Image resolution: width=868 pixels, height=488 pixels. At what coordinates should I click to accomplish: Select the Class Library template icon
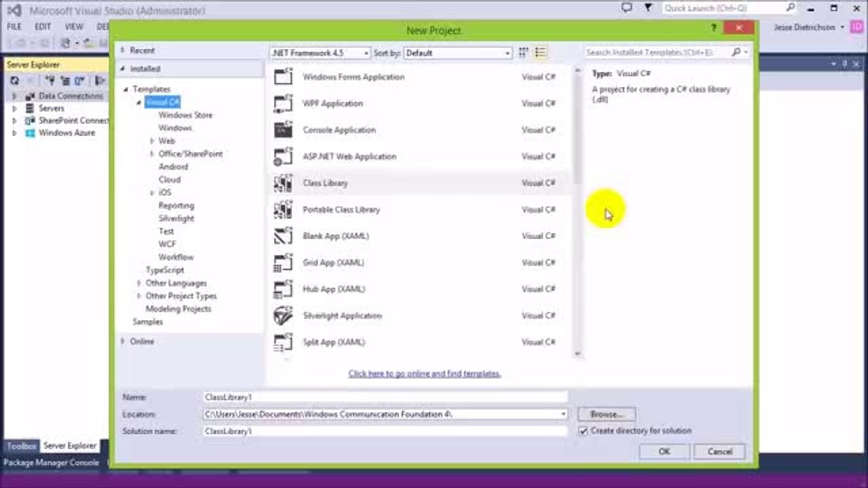tap(283, 183)
